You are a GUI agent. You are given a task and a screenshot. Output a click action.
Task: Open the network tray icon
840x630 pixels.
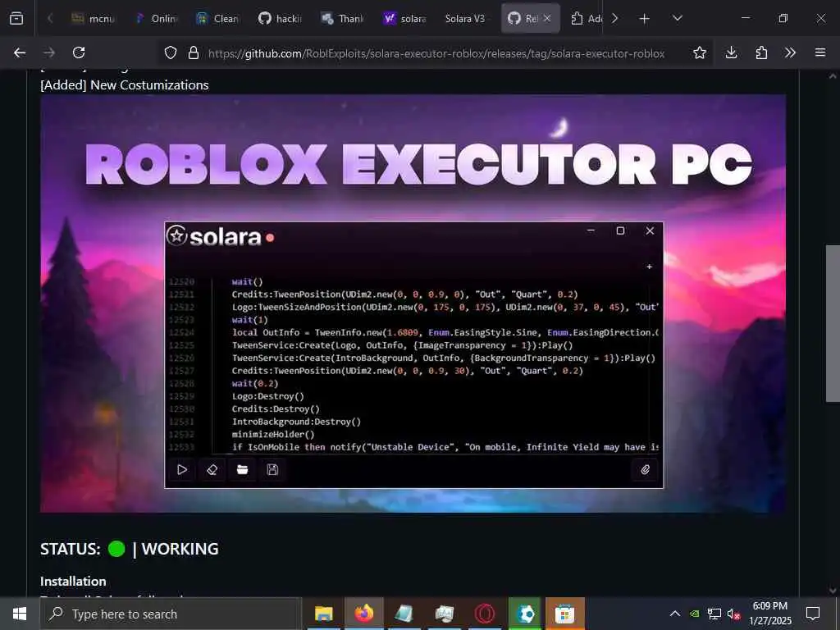point(714,614)
